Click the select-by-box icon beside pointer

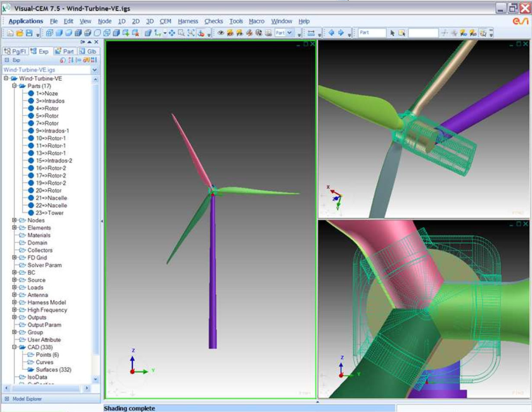pyautogui.click(x=402, y=33)
